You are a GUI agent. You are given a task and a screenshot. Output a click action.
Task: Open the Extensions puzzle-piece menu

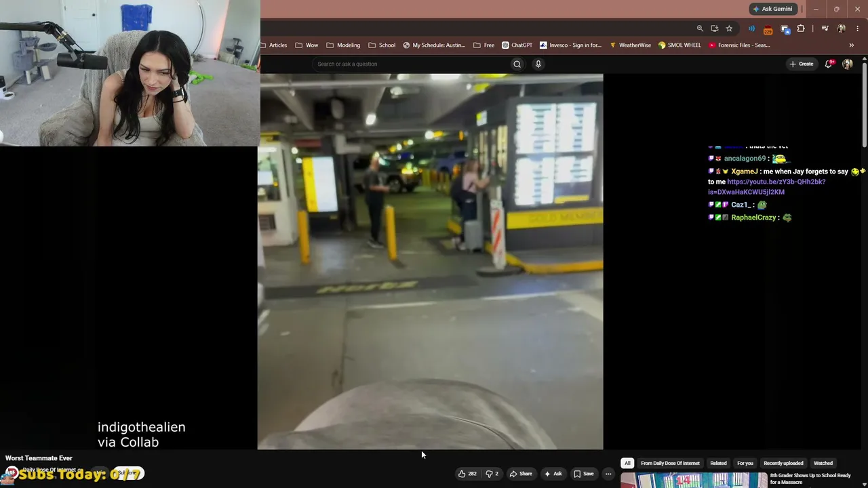tap(801, 28)
